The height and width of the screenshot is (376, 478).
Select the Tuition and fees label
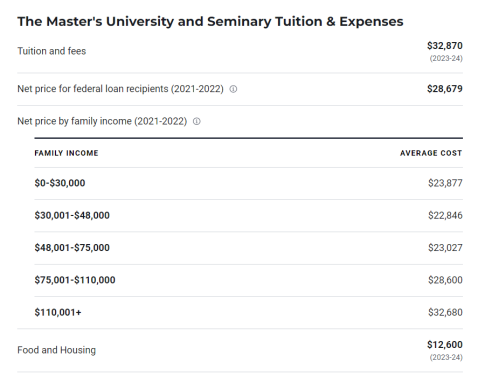point(52,51)
